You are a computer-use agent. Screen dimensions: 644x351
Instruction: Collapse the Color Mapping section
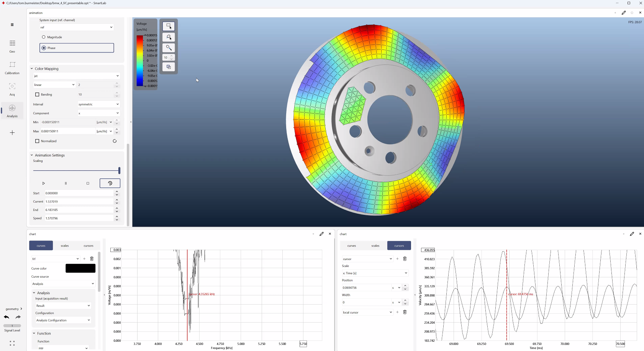tap(32, 69)
